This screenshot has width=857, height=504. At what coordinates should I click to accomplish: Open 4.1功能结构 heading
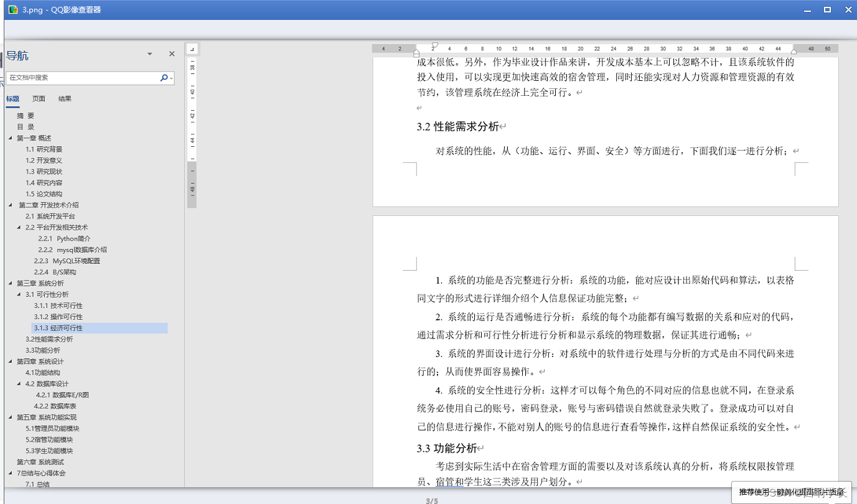pyautogui.click(x=43, y=373)
